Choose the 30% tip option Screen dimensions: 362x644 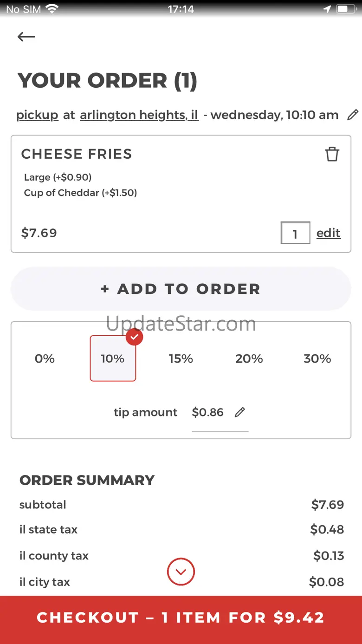(317, 358)
